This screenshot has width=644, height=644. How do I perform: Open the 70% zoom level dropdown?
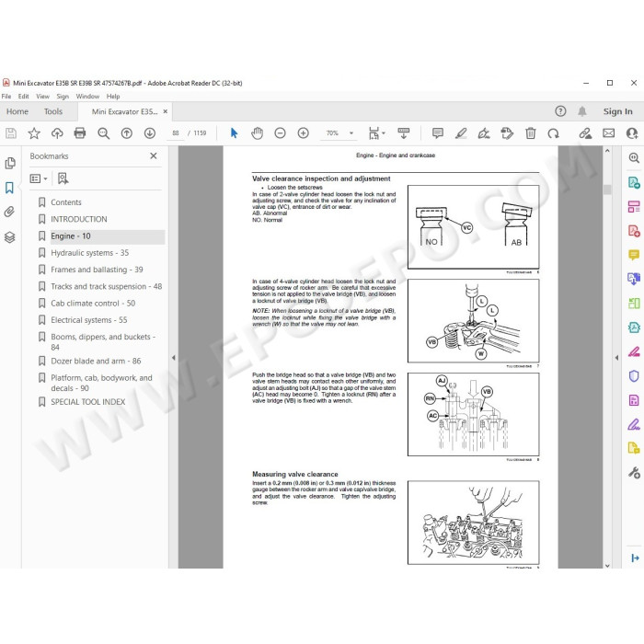click(351, 133)
